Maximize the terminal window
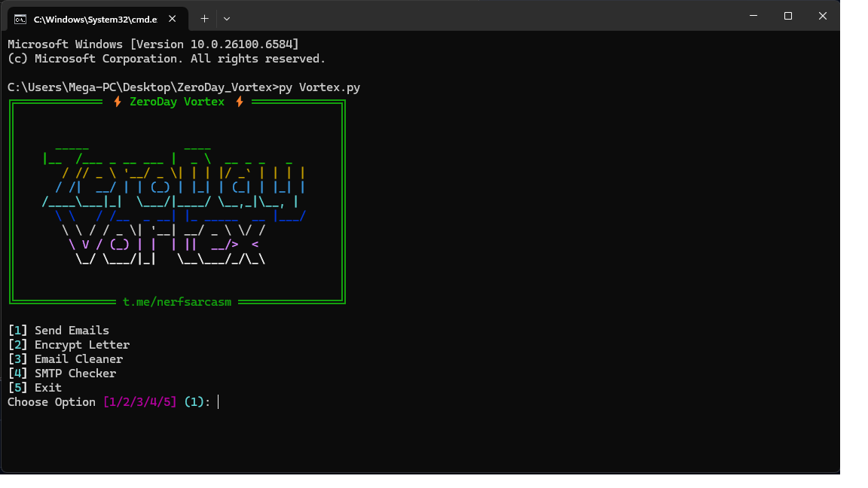Image resolution: width=868 pixels, height=488 pixels. (x=787, y=16)
